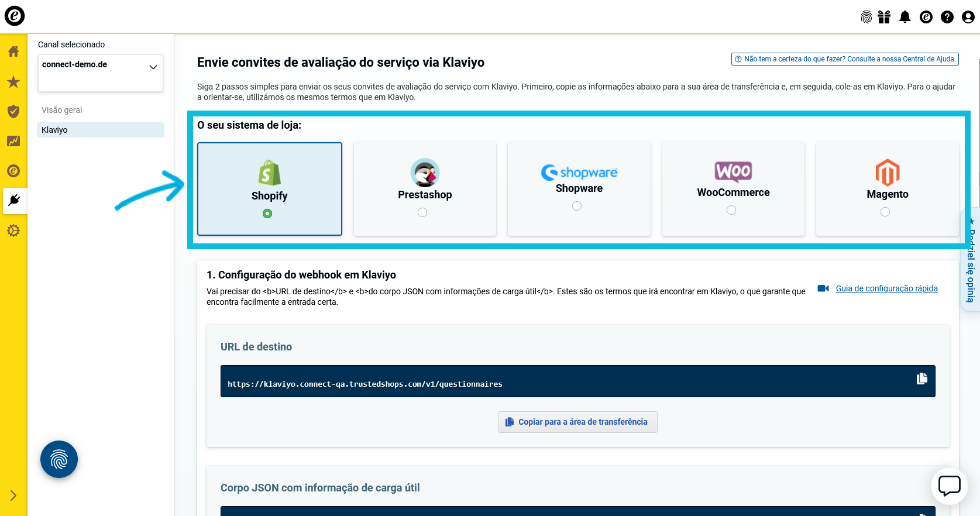Open Klaviyo menu item
Screen dimensions: 980x516
point(101,130)
